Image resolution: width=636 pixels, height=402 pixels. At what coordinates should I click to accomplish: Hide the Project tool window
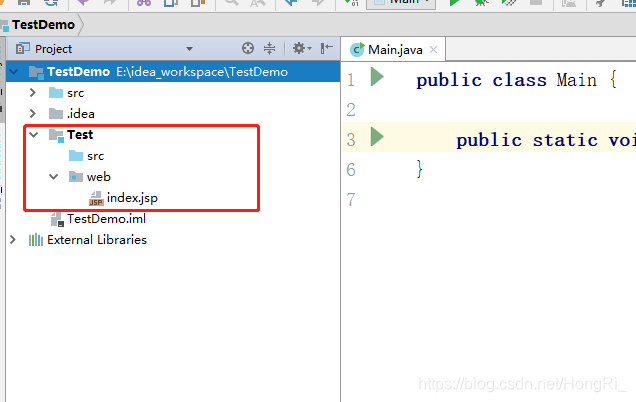click(x=327, y=48)
